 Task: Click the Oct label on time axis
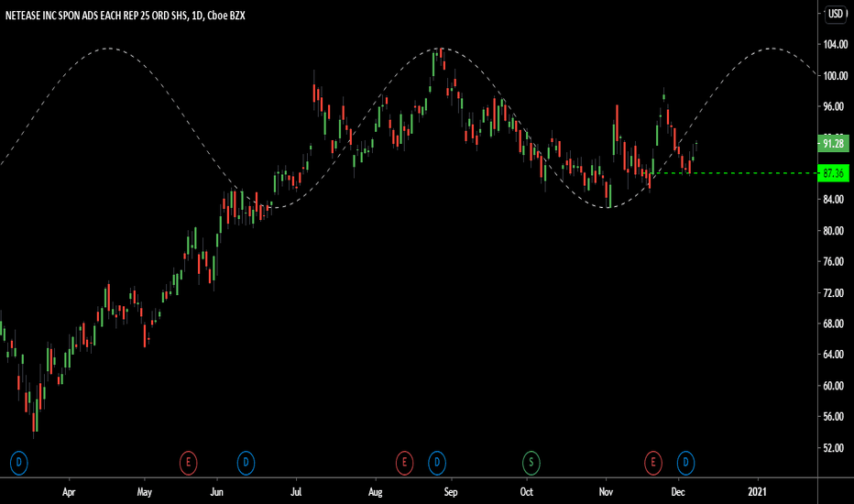pos(527,492)
